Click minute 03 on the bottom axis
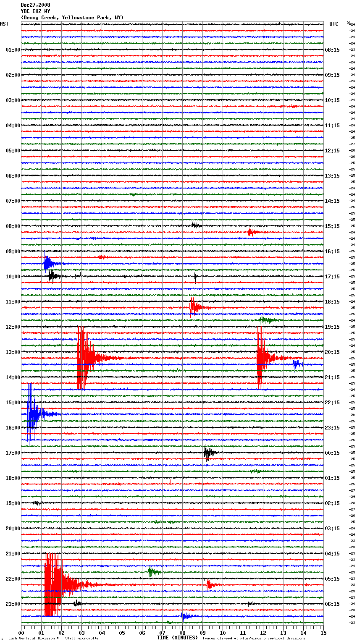357x644 pixels. [x=81, y=633]
